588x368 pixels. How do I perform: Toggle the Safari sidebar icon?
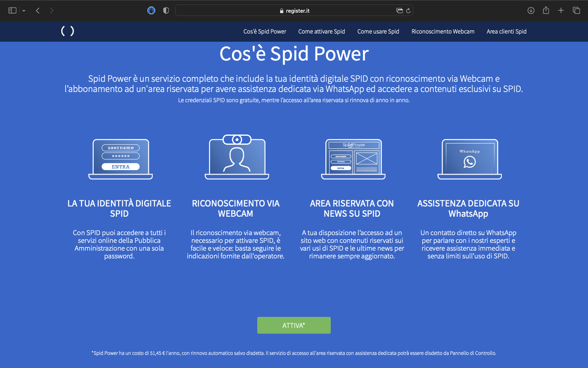click(13, 10)
